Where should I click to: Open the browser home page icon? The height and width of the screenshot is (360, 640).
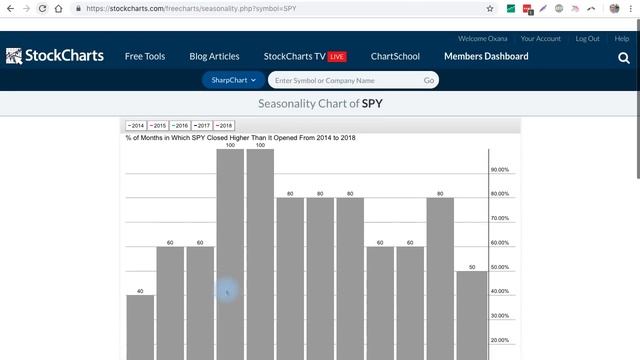[x=58, y=9]
